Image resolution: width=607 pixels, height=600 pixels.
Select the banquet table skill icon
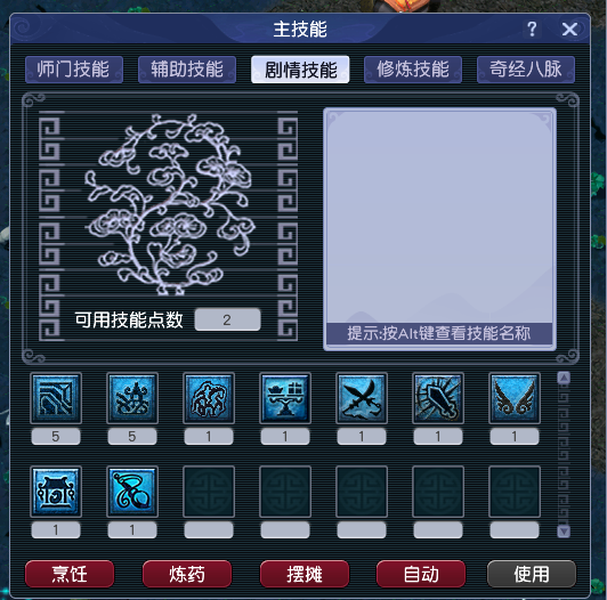tap(285, 398)
